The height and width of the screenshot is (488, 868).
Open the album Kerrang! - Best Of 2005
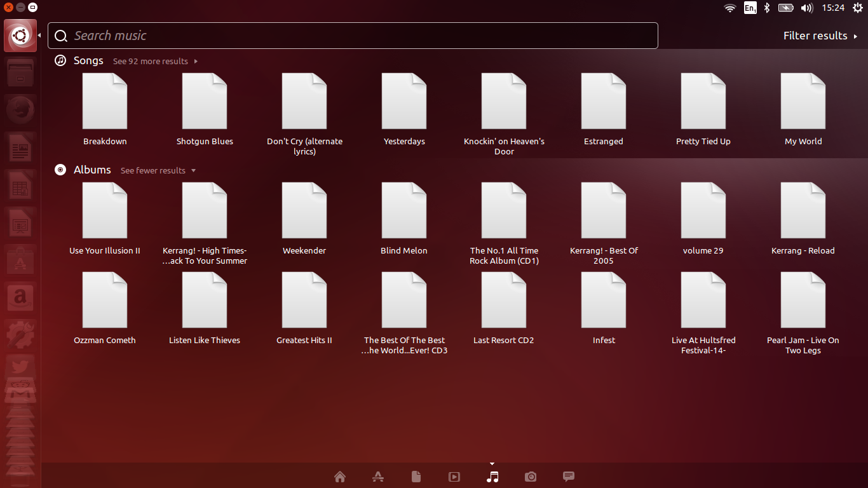point(604,223)
